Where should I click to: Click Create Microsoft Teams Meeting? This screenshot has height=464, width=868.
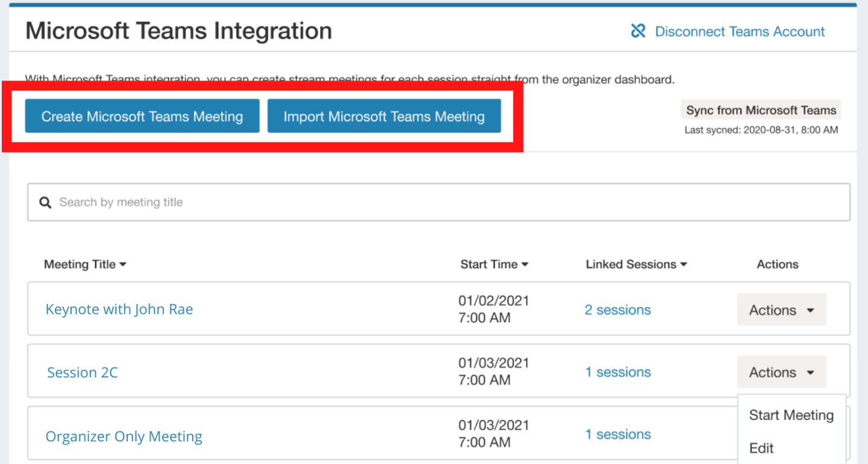tap(142, 115)
